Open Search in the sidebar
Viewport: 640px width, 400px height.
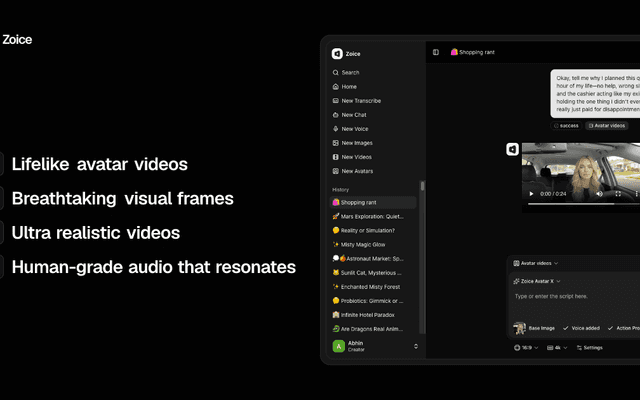tap(346, 73)
